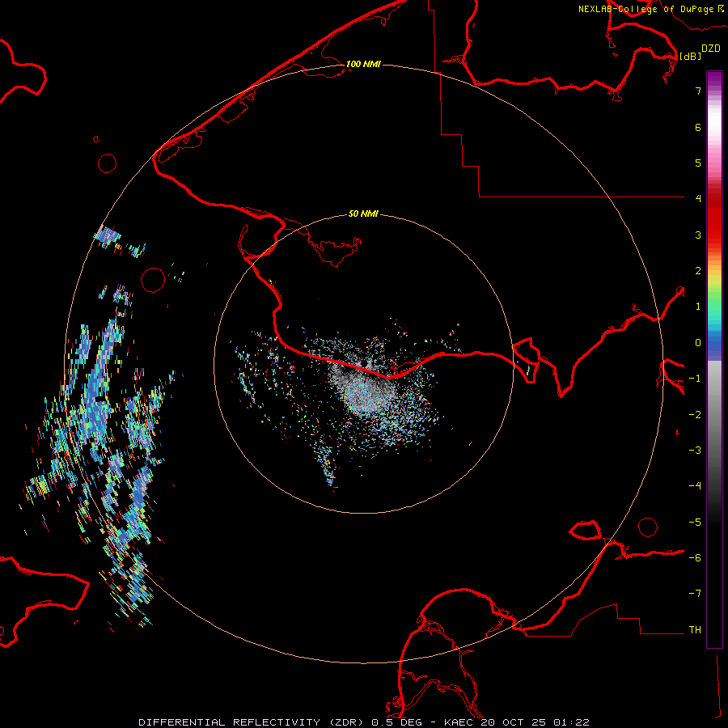728x728 pixels.
Task: Click the '-4' value on the color scale
Action: (x=695, y=486)
